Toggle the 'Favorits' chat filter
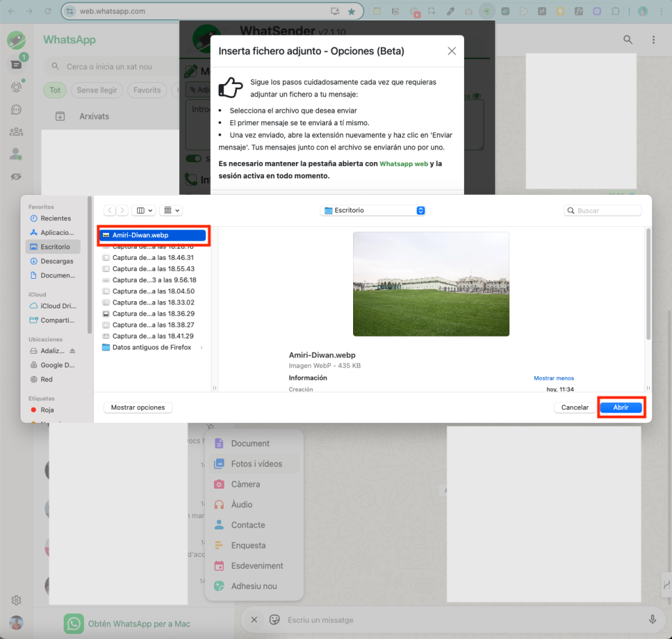This screenshot has height=639, width=672. 147,91
